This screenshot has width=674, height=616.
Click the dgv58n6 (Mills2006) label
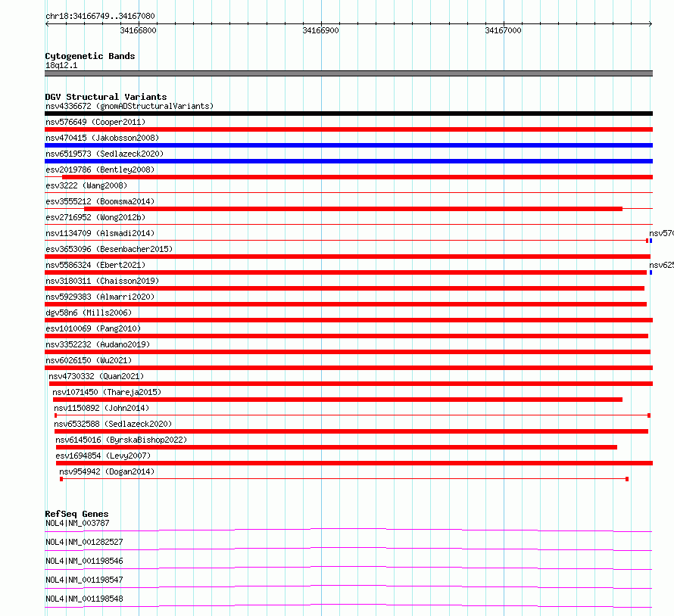(x=89, y=313)
